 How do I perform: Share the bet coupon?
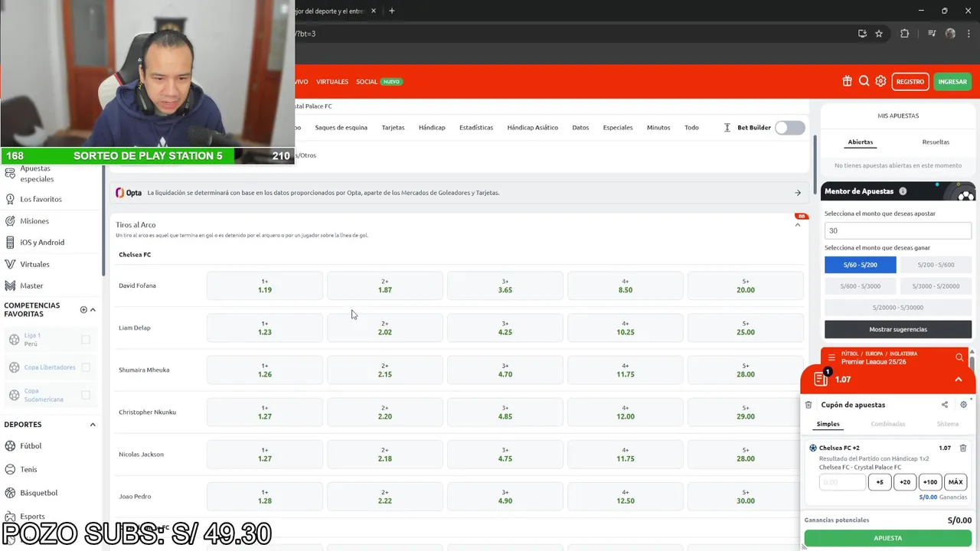click(944, 405)
